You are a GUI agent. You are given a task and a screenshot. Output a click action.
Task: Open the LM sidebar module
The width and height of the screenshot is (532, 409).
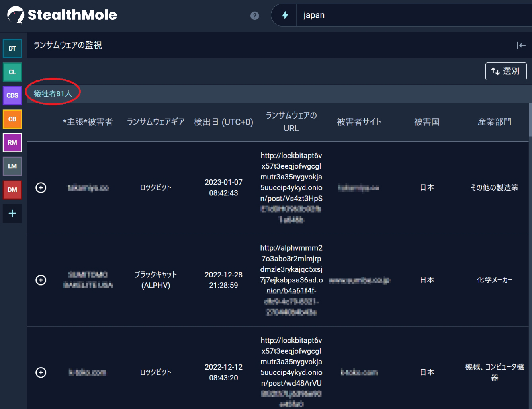[12, 166]
